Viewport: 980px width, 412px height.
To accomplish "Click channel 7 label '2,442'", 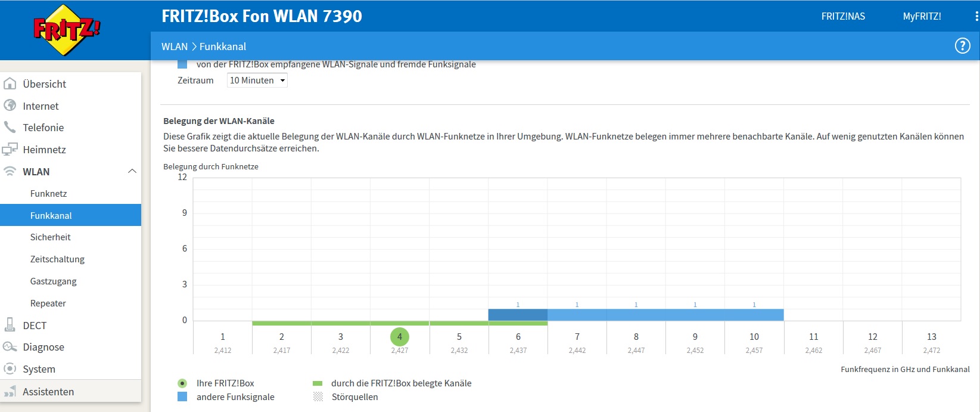I will [x=577, y=351].
